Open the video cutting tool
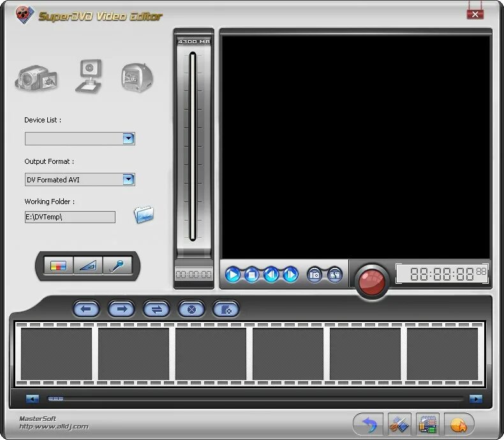The image size is (504, 440). pyautogui.click(x=399, y=425)
